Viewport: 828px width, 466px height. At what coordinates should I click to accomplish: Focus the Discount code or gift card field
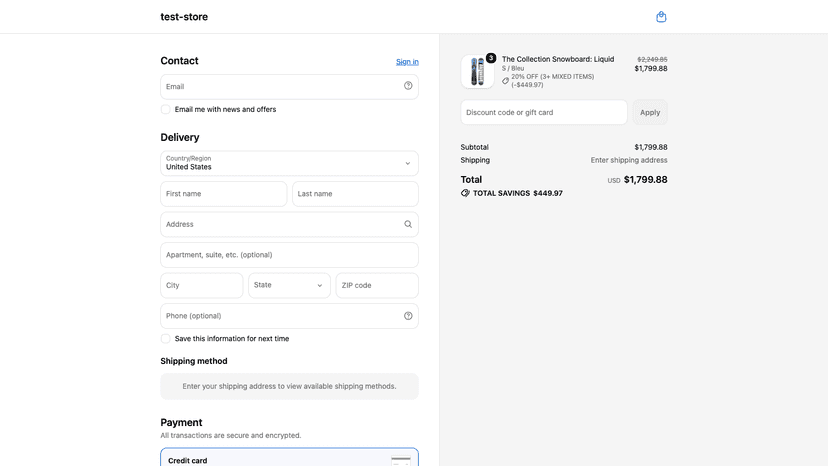tap(544, 113)
